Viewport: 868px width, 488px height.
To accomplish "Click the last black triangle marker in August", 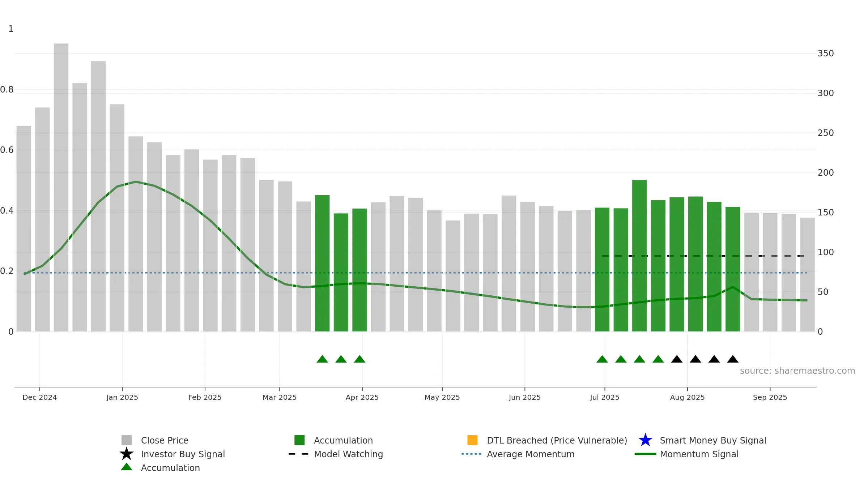I will (733, 359).
